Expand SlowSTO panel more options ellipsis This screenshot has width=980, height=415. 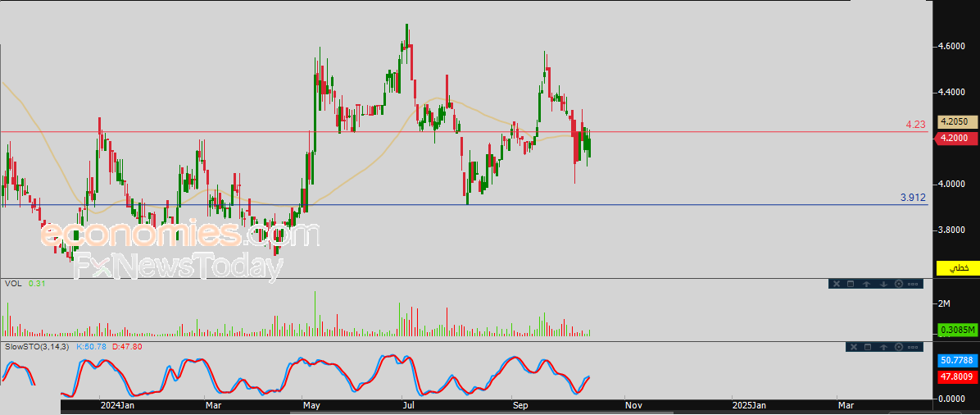913,347
